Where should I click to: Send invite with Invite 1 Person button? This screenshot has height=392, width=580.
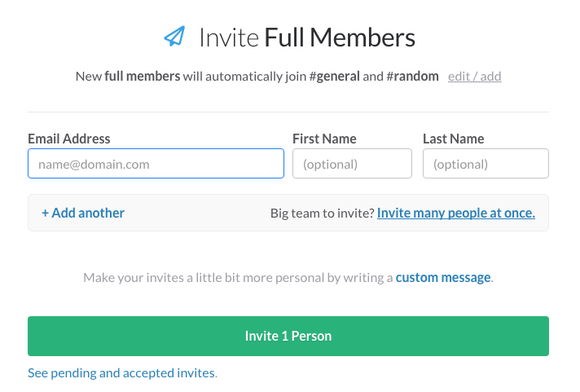click(x=288, y=336)
